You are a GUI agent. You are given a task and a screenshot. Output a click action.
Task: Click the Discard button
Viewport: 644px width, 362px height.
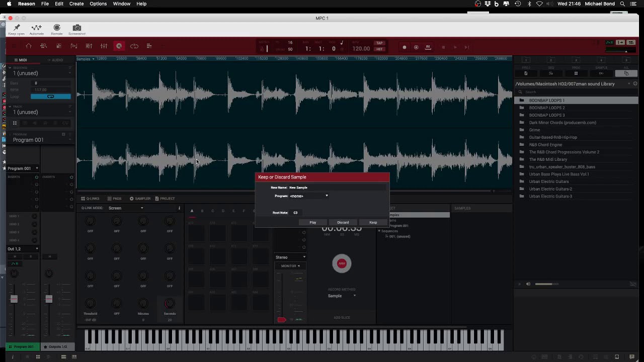click(343, 222)
